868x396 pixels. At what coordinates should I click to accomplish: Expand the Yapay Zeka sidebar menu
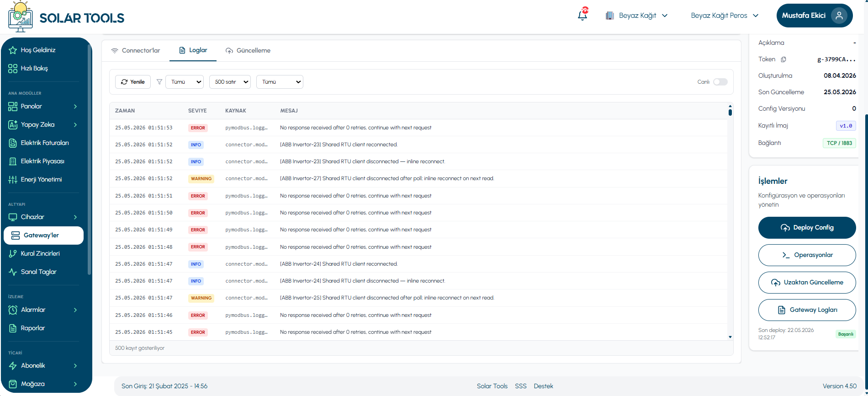44,124
